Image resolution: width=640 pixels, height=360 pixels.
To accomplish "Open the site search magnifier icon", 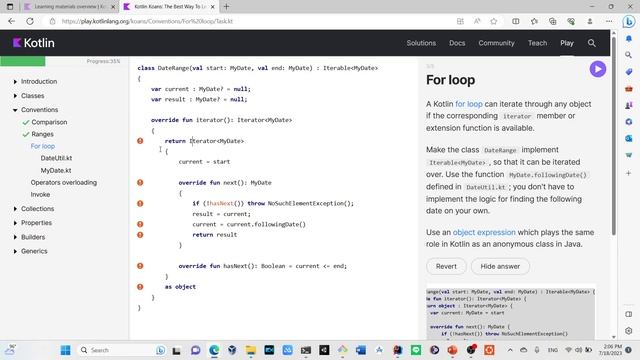I will click(591, 43).
